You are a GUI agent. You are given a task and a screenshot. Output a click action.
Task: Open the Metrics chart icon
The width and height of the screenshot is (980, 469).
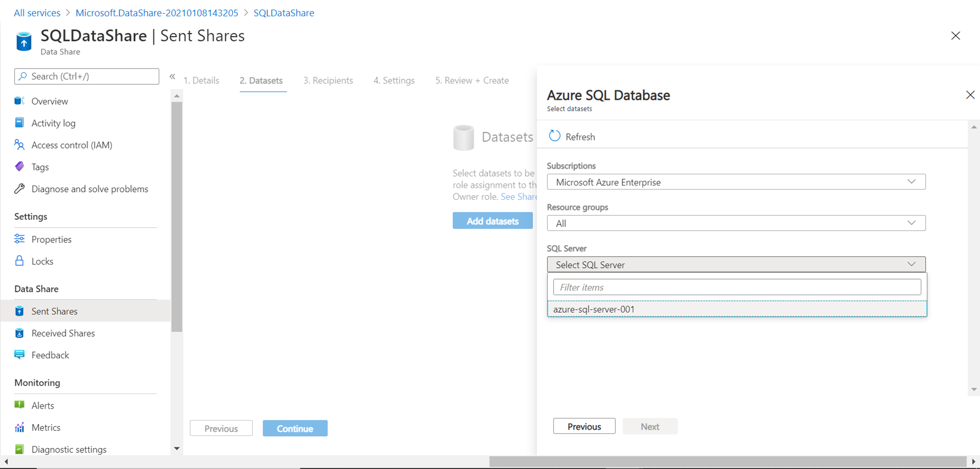20,427
